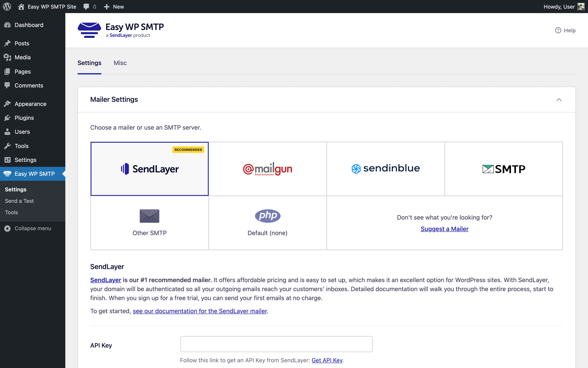The width and height of the screenshot is (588, 368).
Task: Select the Other SMTP label
Action: [150, 233]
